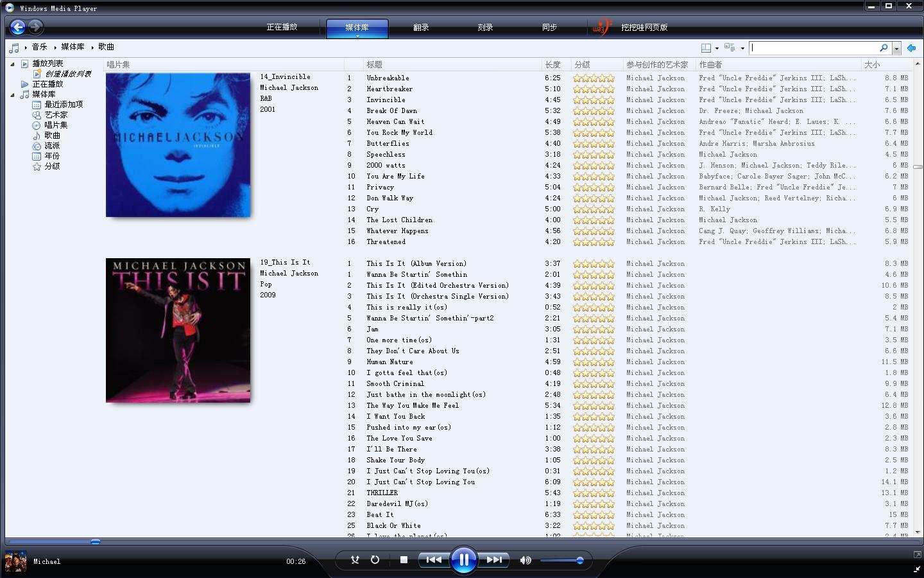Switch to compact mode in bottom-right corner
Image resolution: width=924 pixels, height=578 pixels.
pyautogui.click(x=917, y=569)
